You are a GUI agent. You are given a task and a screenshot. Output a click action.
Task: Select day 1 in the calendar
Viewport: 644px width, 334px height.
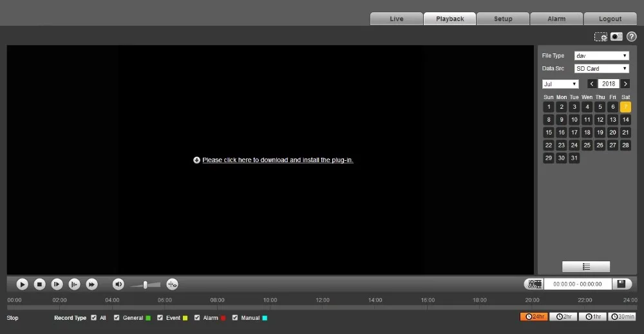point(549,107)
